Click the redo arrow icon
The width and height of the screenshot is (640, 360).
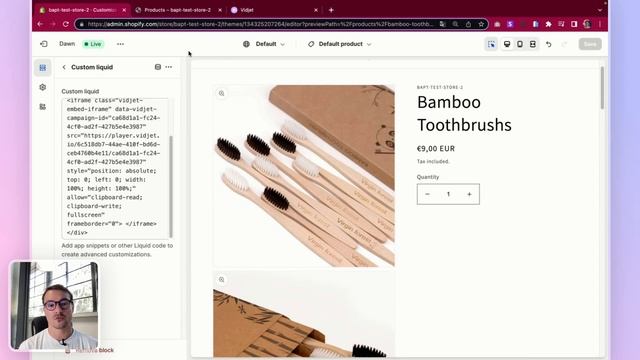[x=564, y=44]
